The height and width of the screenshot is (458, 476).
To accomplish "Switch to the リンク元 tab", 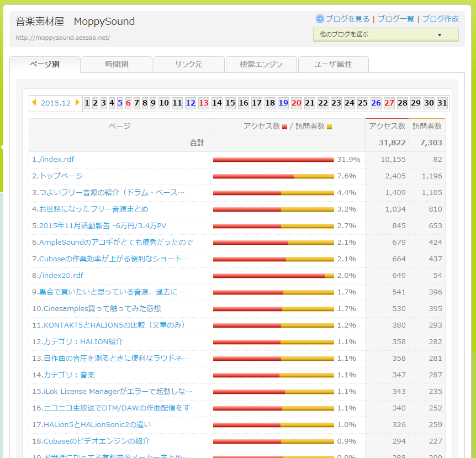I will click(189, 65).
